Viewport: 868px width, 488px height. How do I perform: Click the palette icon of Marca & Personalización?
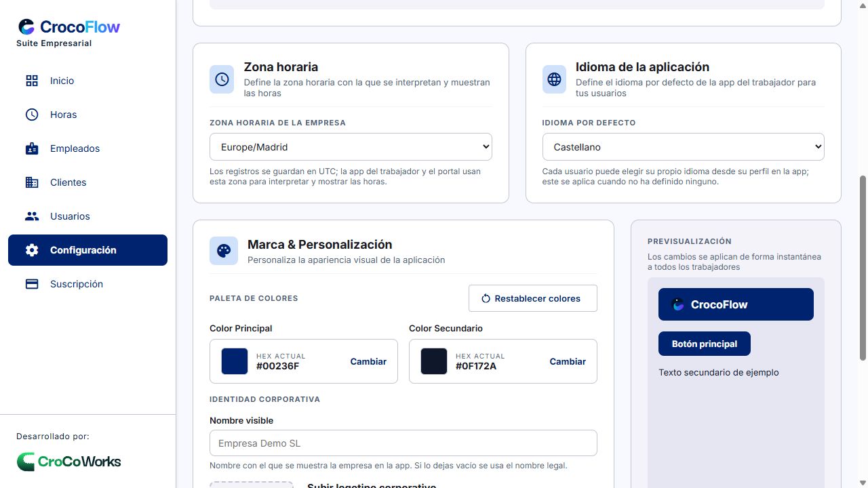[x=224, y=251]
